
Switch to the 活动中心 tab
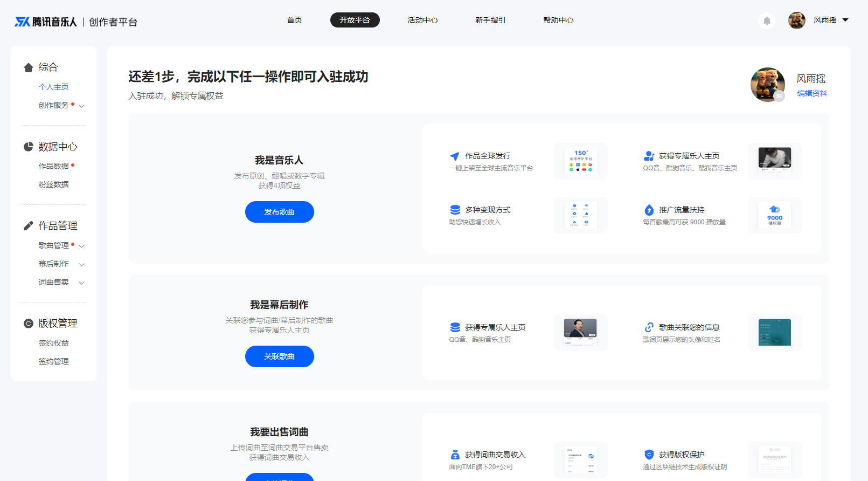pos(422,20)
